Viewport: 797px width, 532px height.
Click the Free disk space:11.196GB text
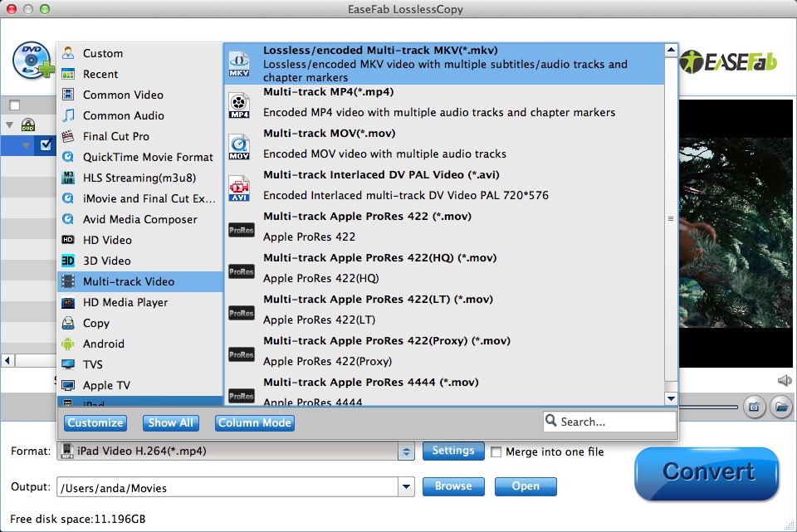[x=78, y=519]
